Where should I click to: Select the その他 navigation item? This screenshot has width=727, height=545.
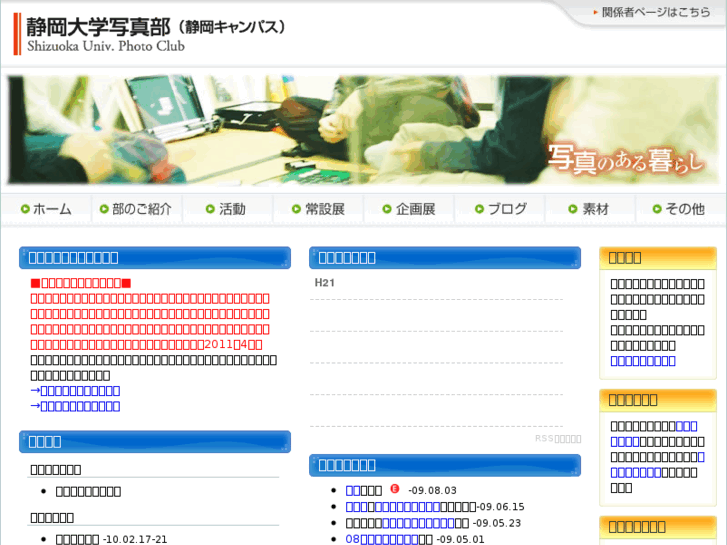point(680,209)
